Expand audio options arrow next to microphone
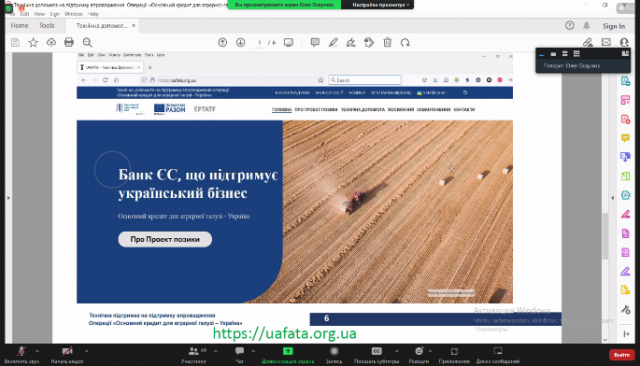 37,351
